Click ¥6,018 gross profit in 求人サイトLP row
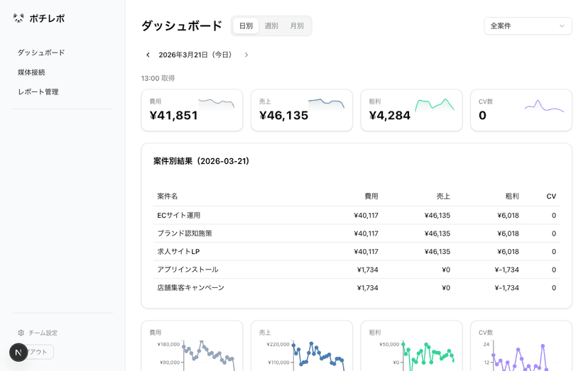 pos(508,251)
